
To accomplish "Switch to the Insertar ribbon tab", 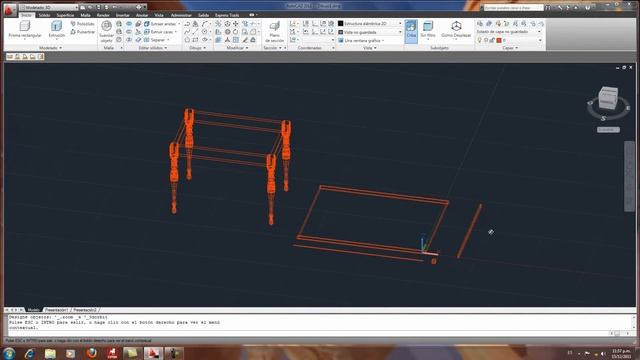I will (122, 15).
